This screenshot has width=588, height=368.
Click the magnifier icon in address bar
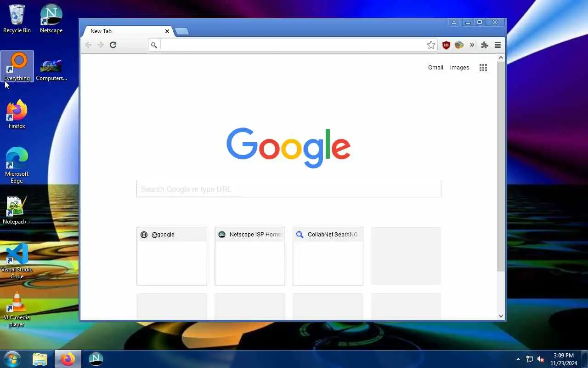pyautogui.click(x=154, y=45)
